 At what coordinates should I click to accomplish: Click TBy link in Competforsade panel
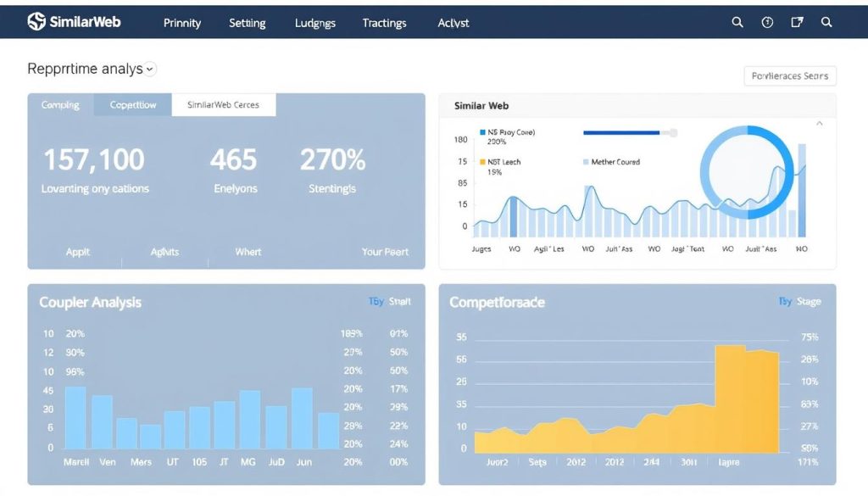click(x=785, y=302)
